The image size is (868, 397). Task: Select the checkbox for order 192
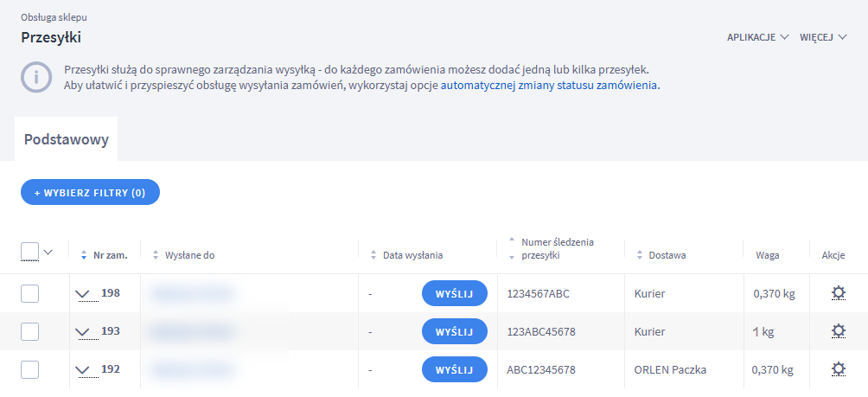29,369
